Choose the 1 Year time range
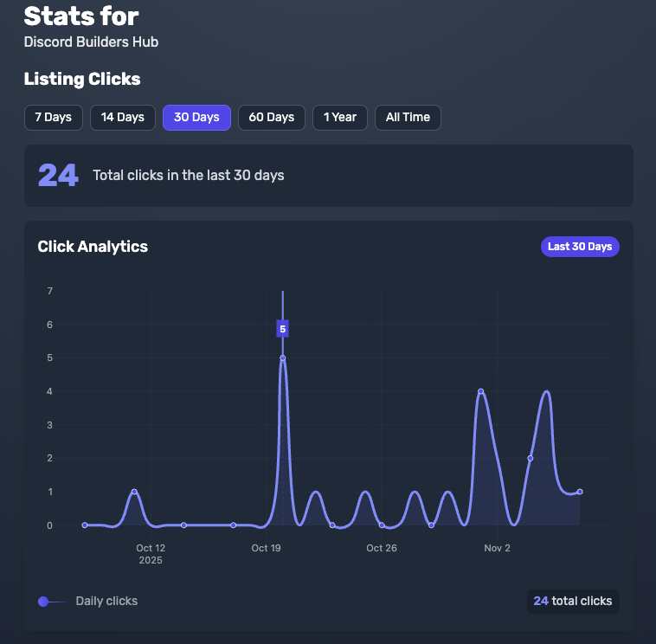656x644 pixels. click(x=340, y=118)
